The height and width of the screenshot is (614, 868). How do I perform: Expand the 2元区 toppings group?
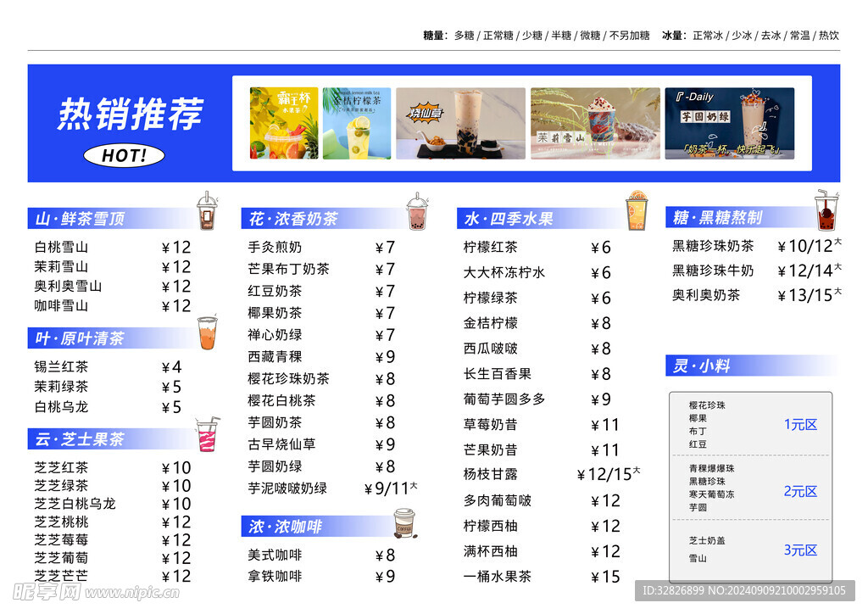(x=799, y=491)
